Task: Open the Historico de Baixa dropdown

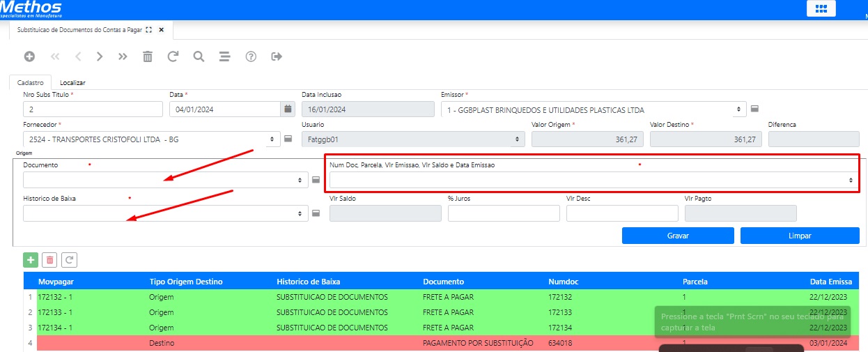Action: (x=166, y=213)
